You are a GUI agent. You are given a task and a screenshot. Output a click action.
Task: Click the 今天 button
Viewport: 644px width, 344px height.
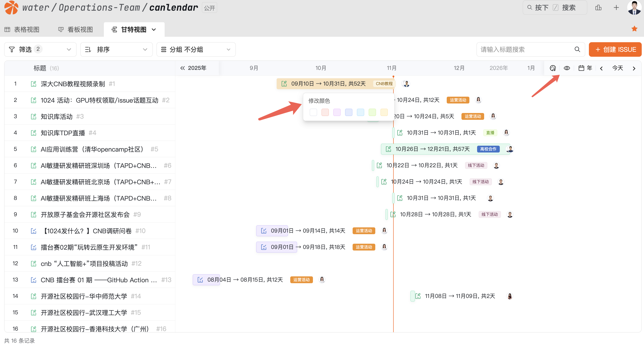617,68
